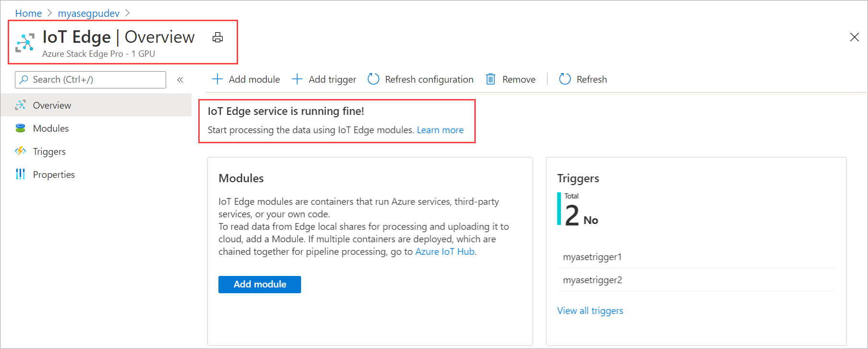Click Add module in the toolbar
This screenshot has width=868, height=349.
246,79
